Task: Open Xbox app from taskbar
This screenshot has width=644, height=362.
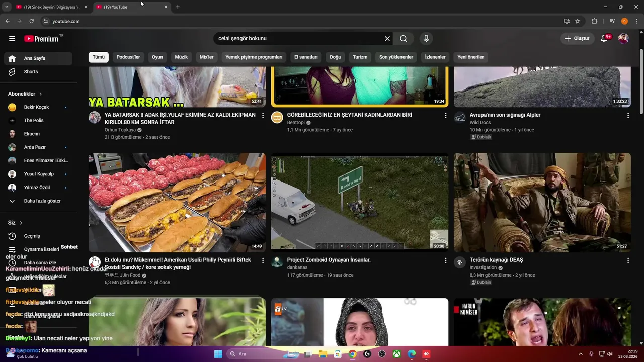Action: tap(397, 354)
